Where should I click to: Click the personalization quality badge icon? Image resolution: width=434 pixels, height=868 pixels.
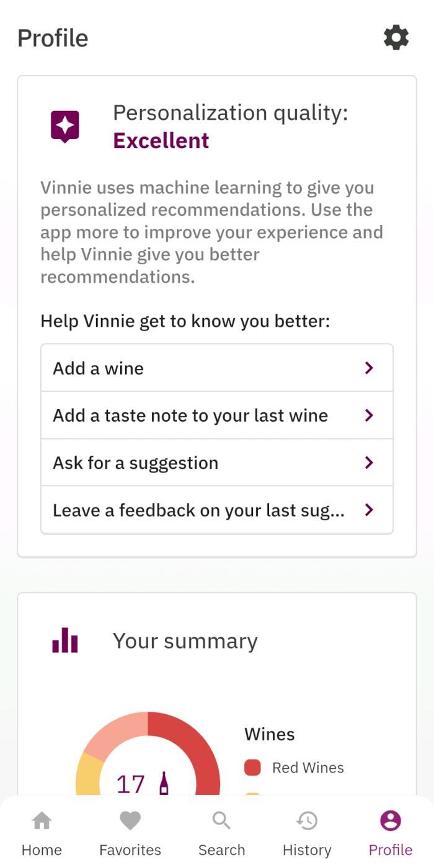[64, 126]
